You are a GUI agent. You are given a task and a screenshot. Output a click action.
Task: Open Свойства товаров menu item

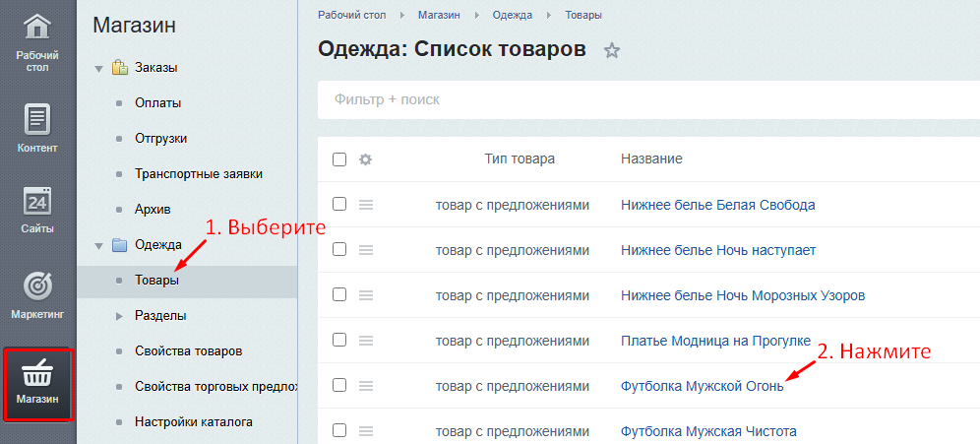pos(189,350)
